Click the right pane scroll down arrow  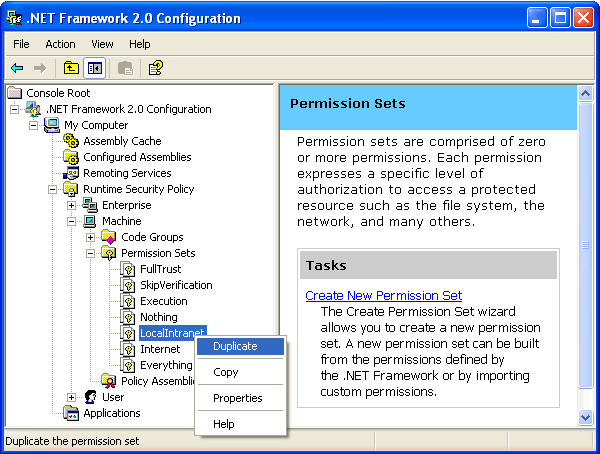pyautogui.click(x=586, y=417)
